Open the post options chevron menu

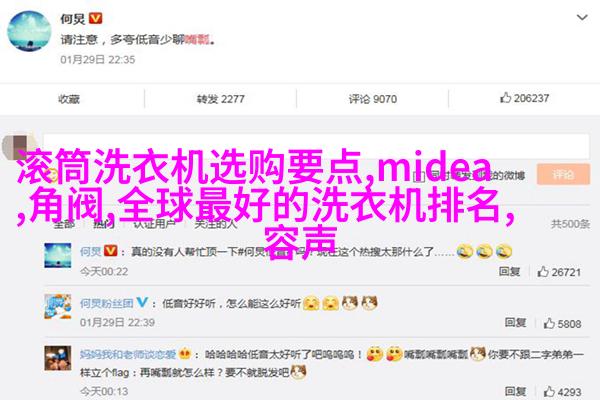582,18
